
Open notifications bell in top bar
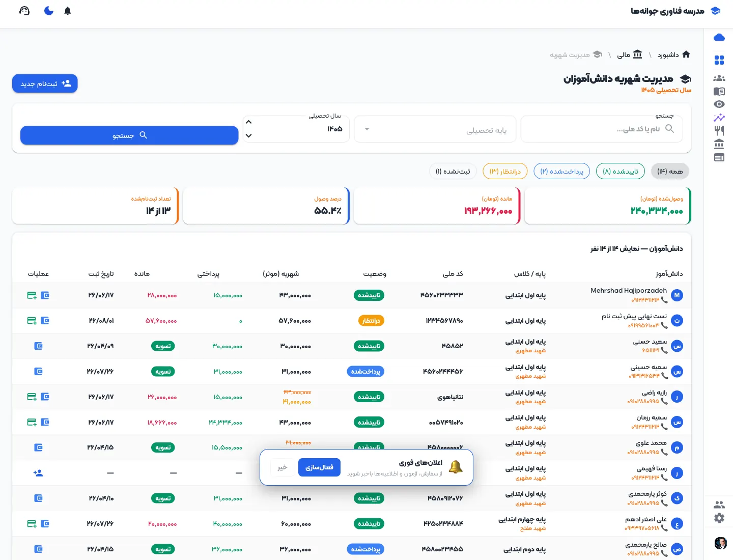pyautogui.click(x=68, y=11)
